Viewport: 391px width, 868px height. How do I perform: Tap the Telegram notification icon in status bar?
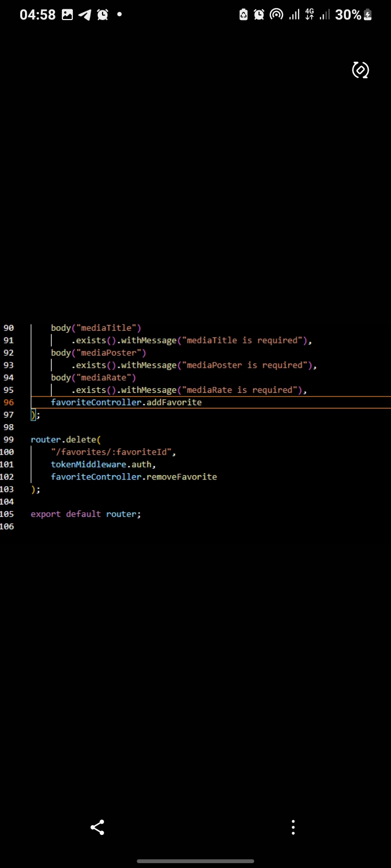click(x=85, y=15)
